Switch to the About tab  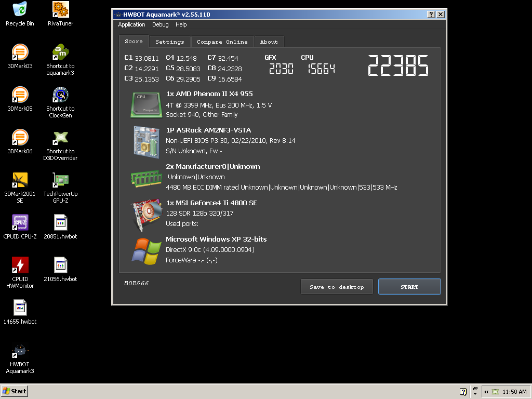(x=269, y=42)
